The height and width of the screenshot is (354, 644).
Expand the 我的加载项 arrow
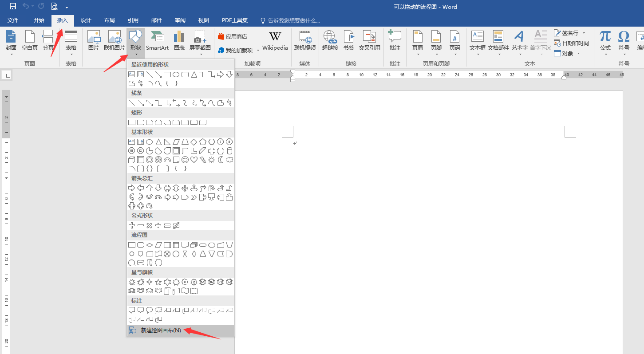(x=258, y=51)
